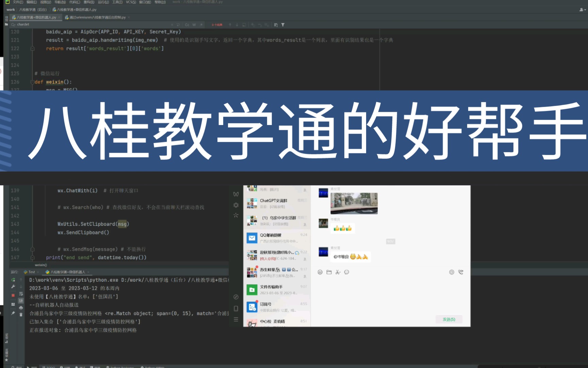Open WeChat phone icon in sidebar
588x368 pixels.
pyautogui.click(x=236, y=308)
